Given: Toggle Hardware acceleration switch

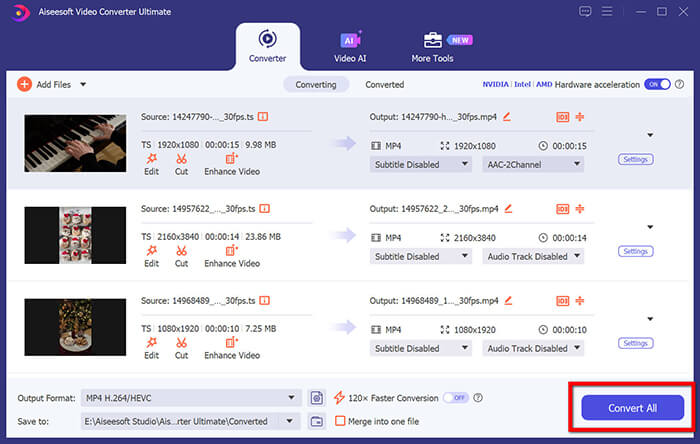Looking at the screenshot, I should coord(656,85).
